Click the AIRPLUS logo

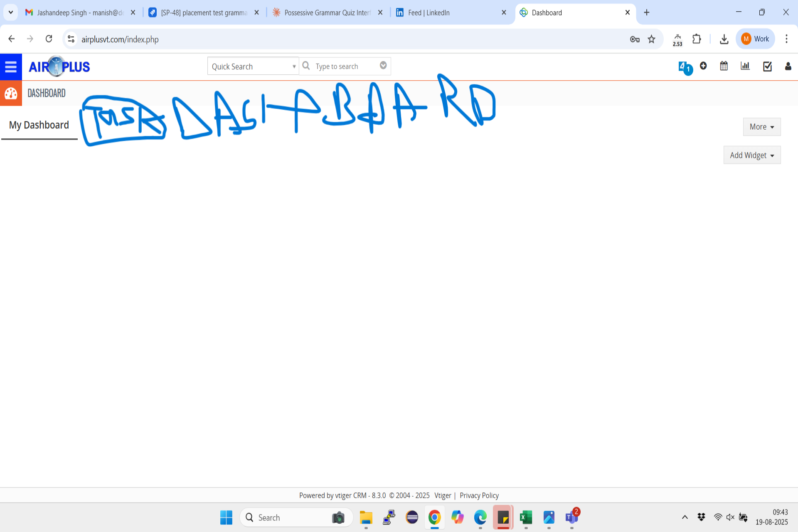tap(59, 66)
